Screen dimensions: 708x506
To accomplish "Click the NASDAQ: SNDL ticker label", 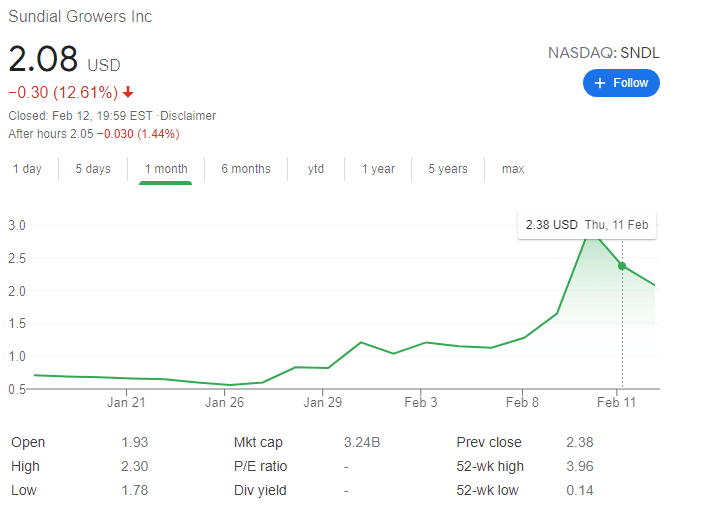I will click(604, 53).
